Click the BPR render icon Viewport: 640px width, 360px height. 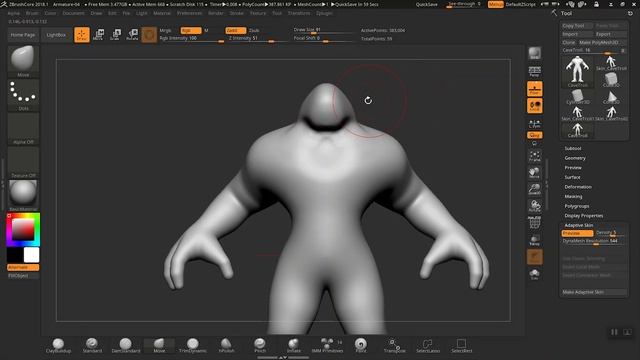(x=535, y=53)
